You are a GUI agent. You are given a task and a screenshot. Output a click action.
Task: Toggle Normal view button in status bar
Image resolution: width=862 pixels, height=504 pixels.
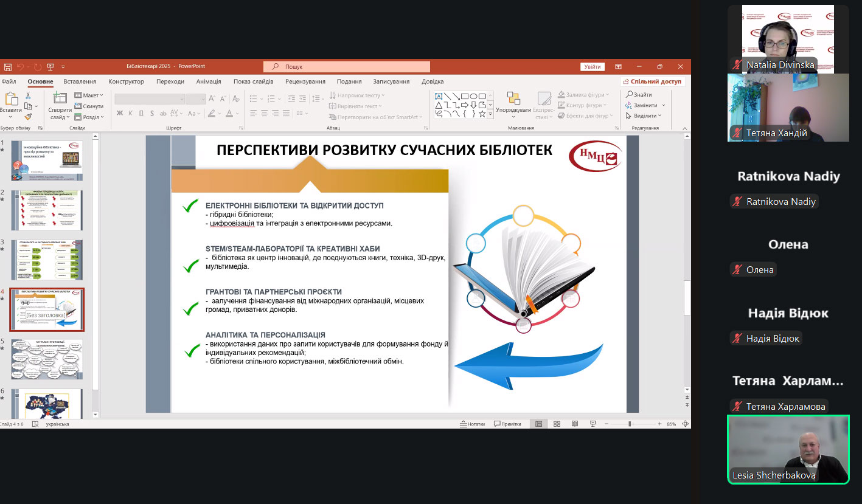[538, 424]
